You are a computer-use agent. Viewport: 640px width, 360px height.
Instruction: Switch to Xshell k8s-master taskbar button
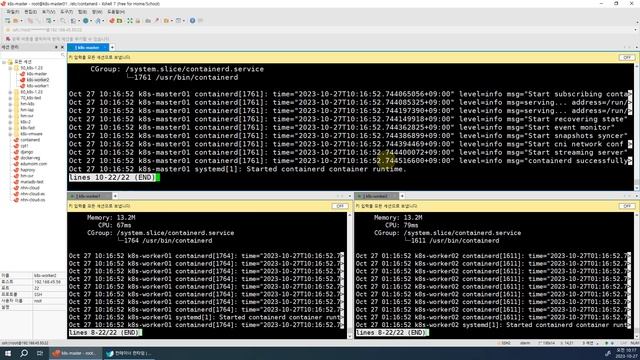click(x=75, y=353)
